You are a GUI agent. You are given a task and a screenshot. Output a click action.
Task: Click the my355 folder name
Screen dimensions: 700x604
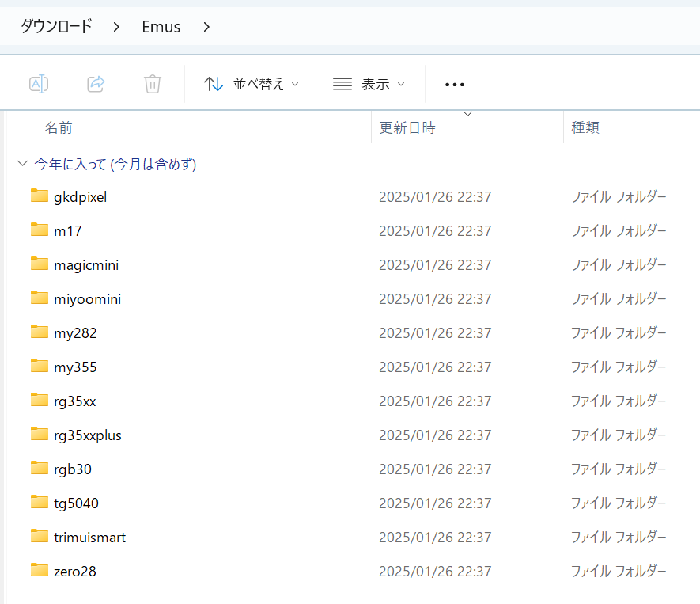(x=75, y=367)
